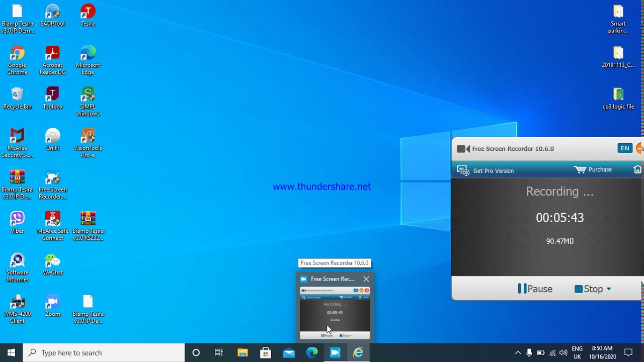Open Google Chrome from the desktop

(x=17, y=61)
